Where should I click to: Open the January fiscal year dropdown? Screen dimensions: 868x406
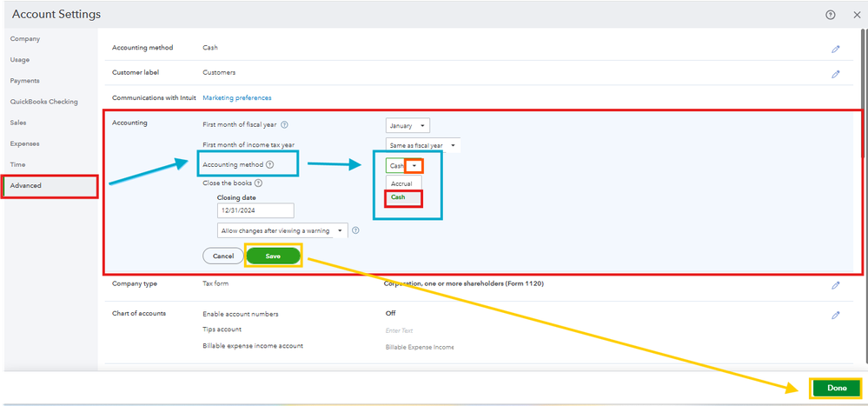tap(408, 126)
